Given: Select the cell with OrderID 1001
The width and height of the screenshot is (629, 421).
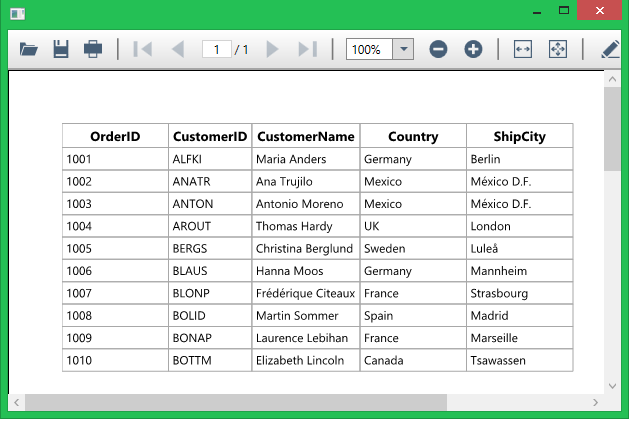Looking at the screenshot, I should pyautogui.click(x=115, y=159).
